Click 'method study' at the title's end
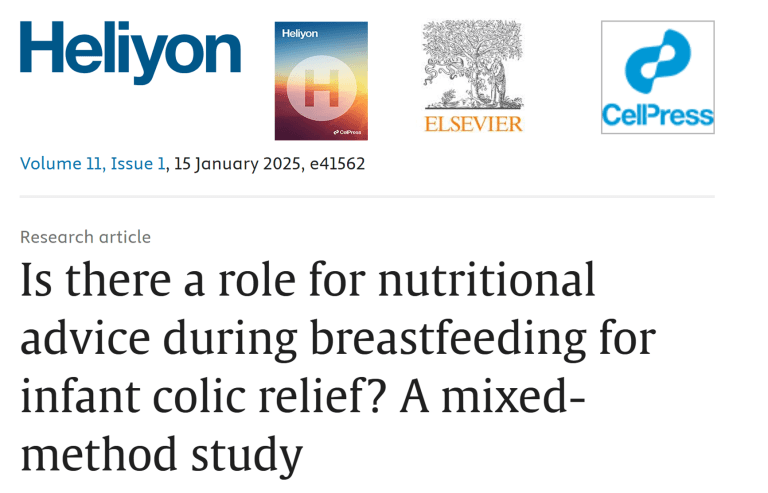The image size is (768, 493). pyautogui.click(x=160, y=453)
